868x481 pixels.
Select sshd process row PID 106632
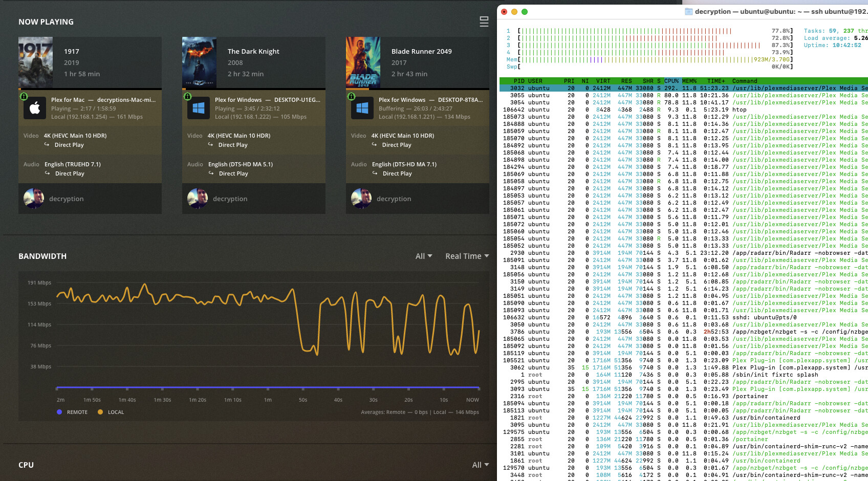click(x=684, y=317)
